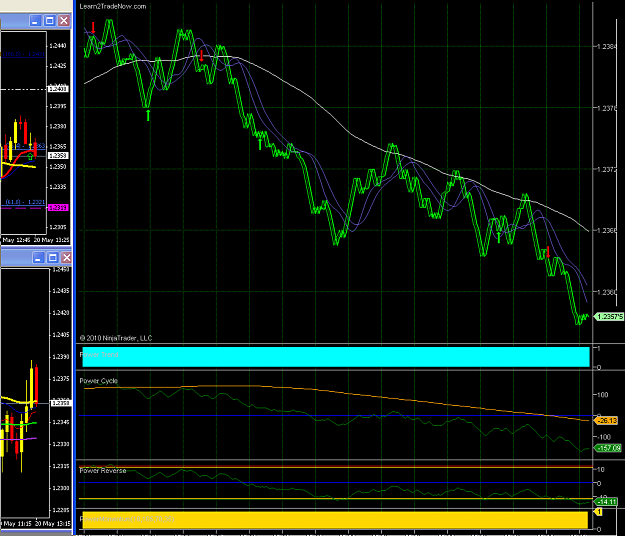Click the 1.2380 axis label in top-left chart
The image size is (625, 536).
[x=58, y=126]
